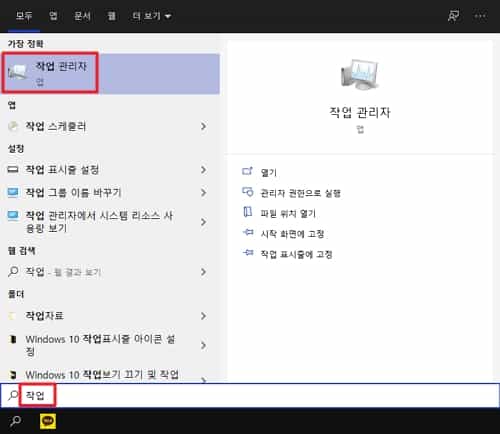Viewport: 500px width, 434px height.
Task: Open 작업 그룹 이름 바꾸기 result
Action: pyautogui.click(x=110, y=192)
